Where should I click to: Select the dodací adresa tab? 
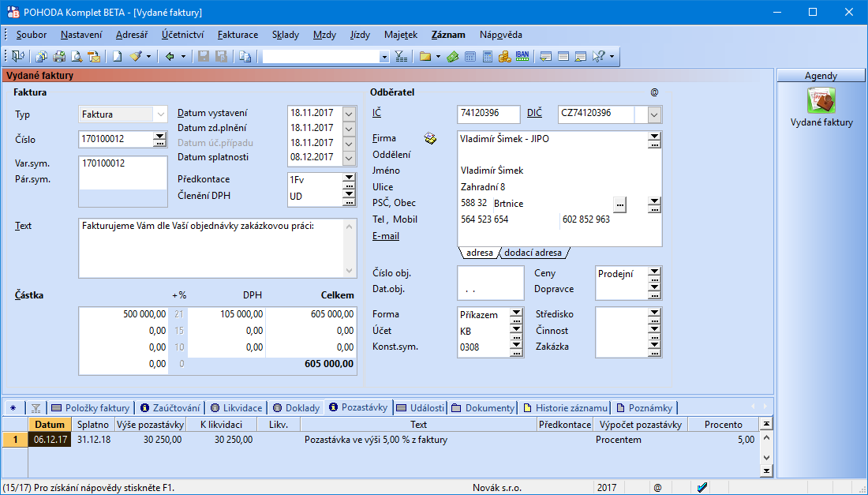click(533, 253)
